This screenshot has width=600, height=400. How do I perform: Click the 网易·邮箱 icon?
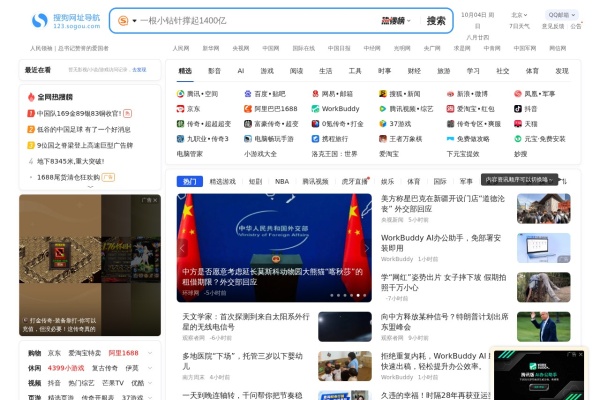coord(315,94)
